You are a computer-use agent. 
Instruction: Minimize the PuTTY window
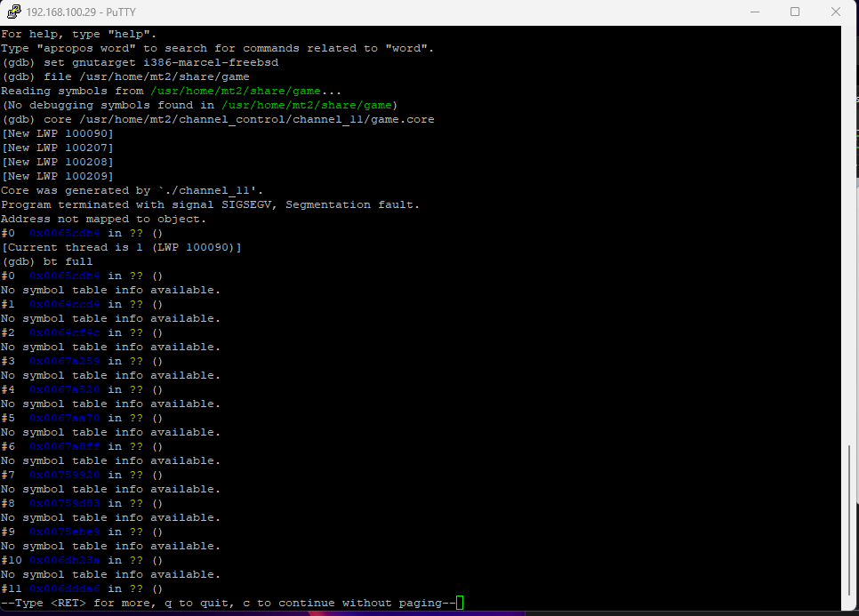(755, 12)
